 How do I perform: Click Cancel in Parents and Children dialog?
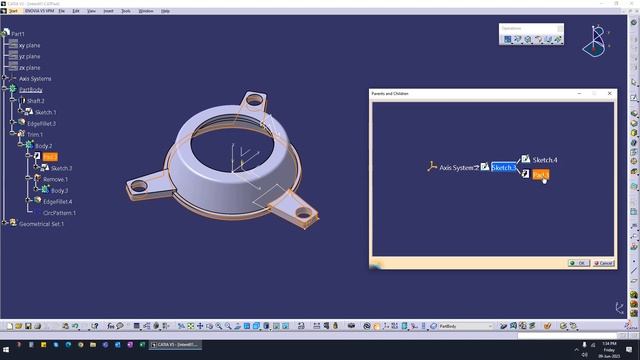pos(603,263)
